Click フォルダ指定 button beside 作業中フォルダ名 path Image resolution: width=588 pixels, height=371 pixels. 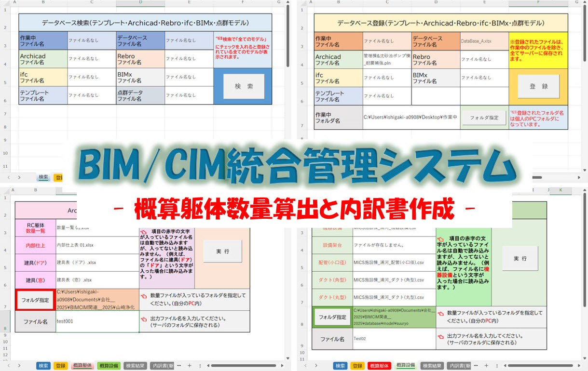[484, 118]
